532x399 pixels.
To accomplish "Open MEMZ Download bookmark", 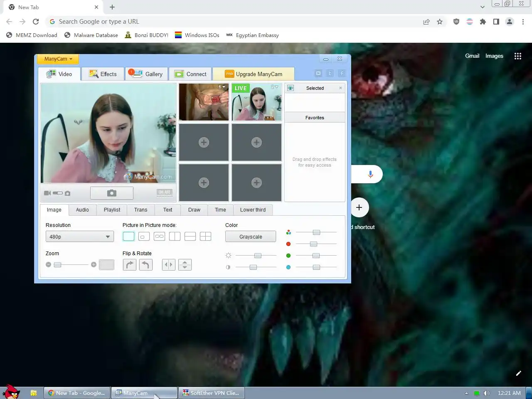I will tap(32, 35).
